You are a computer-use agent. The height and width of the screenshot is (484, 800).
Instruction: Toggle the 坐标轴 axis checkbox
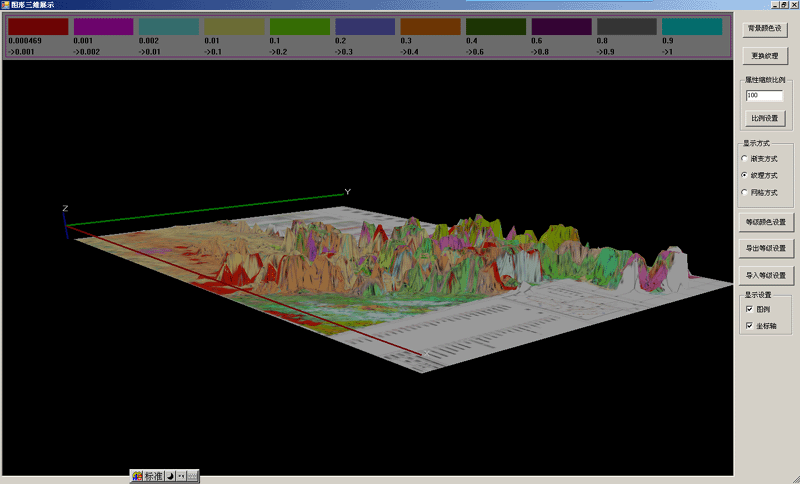749,326
